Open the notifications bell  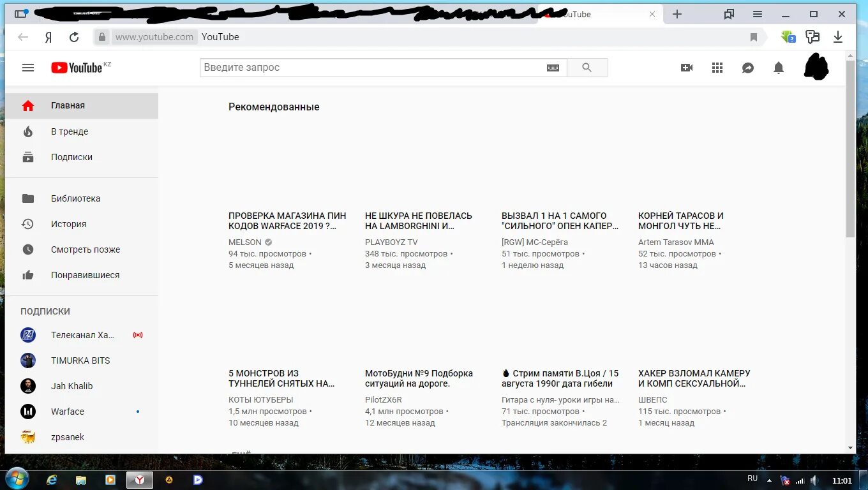click(x=779, y=68)
